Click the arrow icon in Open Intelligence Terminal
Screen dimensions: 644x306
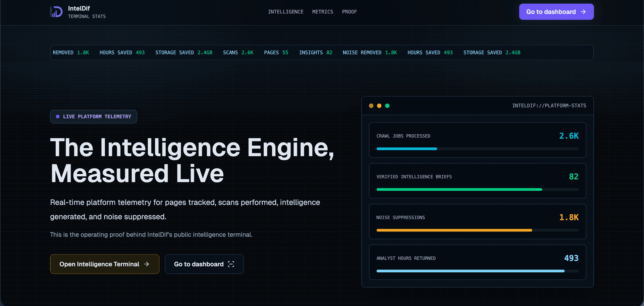point(147,264)
